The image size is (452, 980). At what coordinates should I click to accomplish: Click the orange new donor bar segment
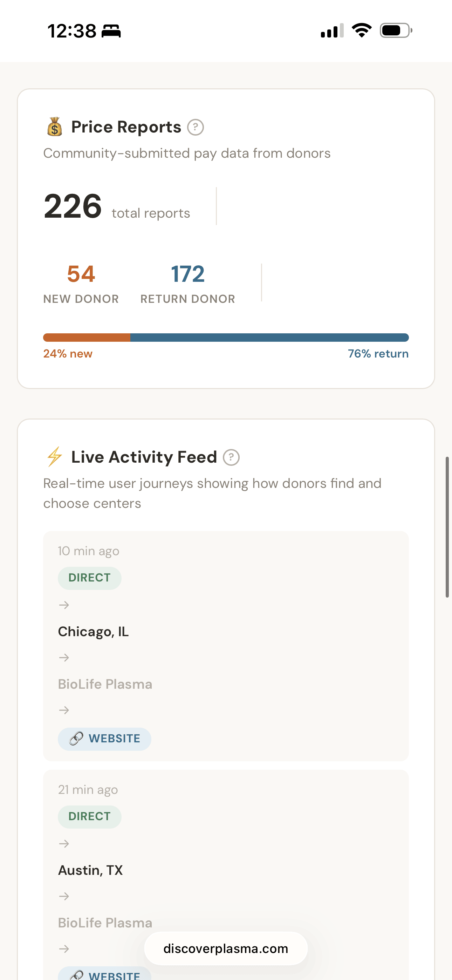click(x=87, y=338)
